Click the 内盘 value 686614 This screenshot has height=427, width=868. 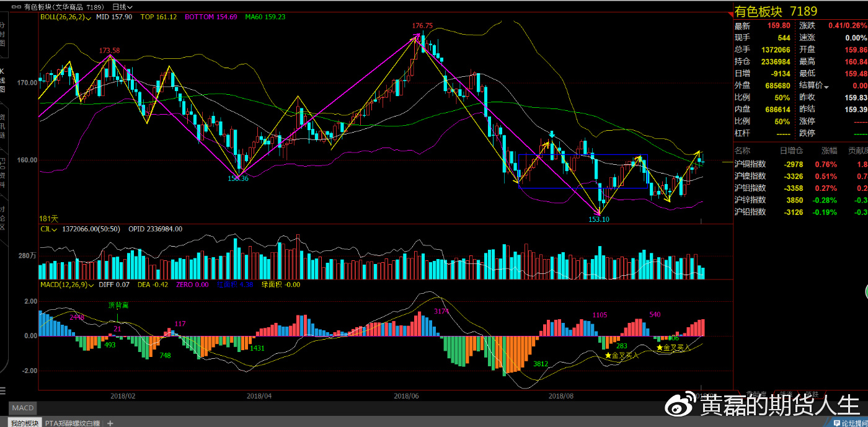pos(777,109)
